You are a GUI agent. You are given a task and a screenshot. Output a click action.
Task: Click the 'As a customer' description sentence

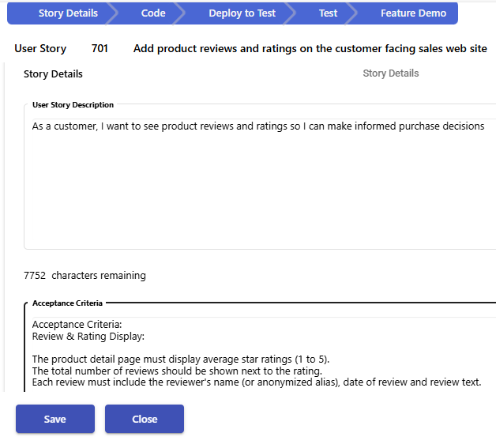pos(258,126)
